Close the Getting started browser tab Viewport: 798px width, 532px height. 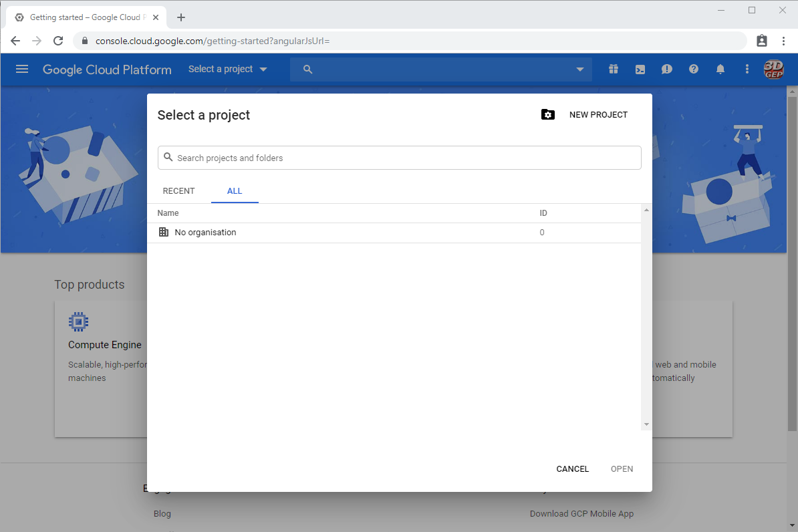(x=156, y=17)
